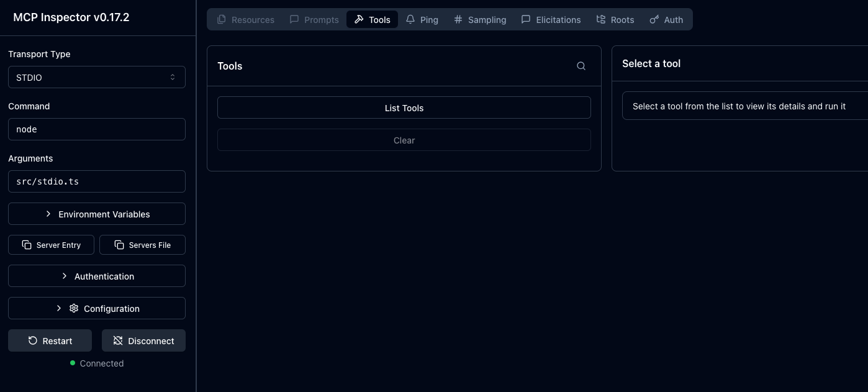The width and height of the screenshot is (868, 392).
Task: Open the Prompts tab
Action: (x=314, y=19)
